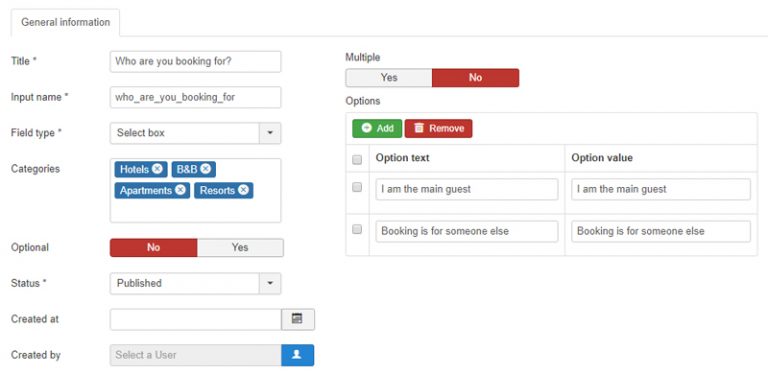Check the 'Booking is for someone else' row
Viewport: 768px width, 374px height.
click(357, 229)
